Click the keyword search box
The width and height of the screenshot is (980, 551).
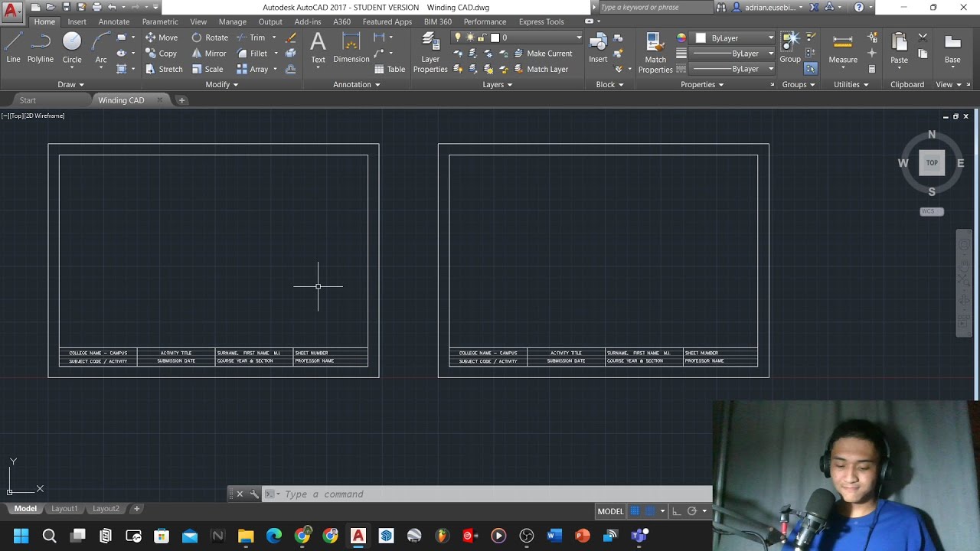[x=656, y=7]
